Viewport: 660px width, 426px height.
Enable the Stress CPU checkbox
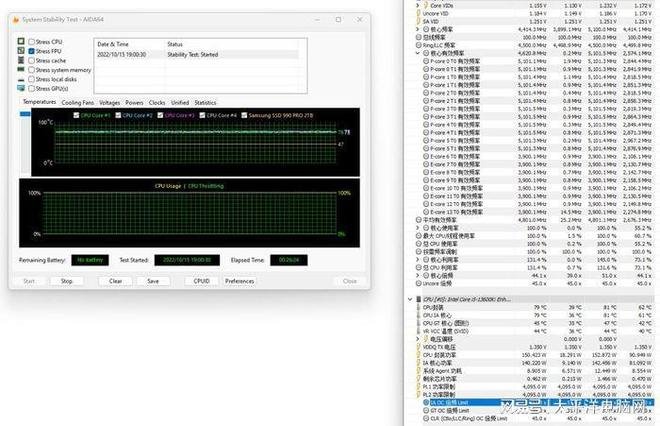[x=30, y=42]
